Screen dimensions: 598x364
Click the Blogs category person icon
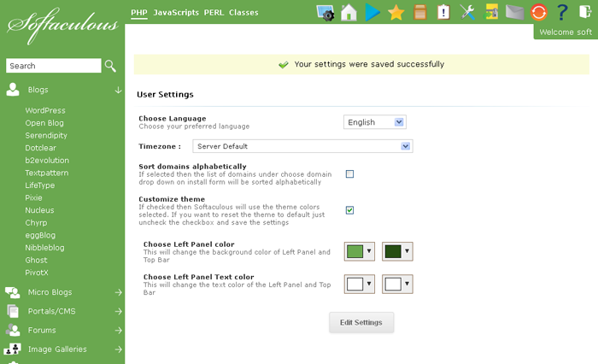[x=13, y=90]
